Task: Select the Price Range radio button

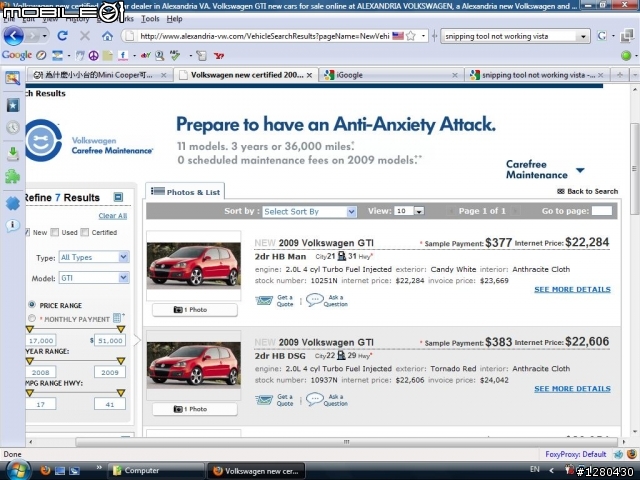Action: point(32,305)
